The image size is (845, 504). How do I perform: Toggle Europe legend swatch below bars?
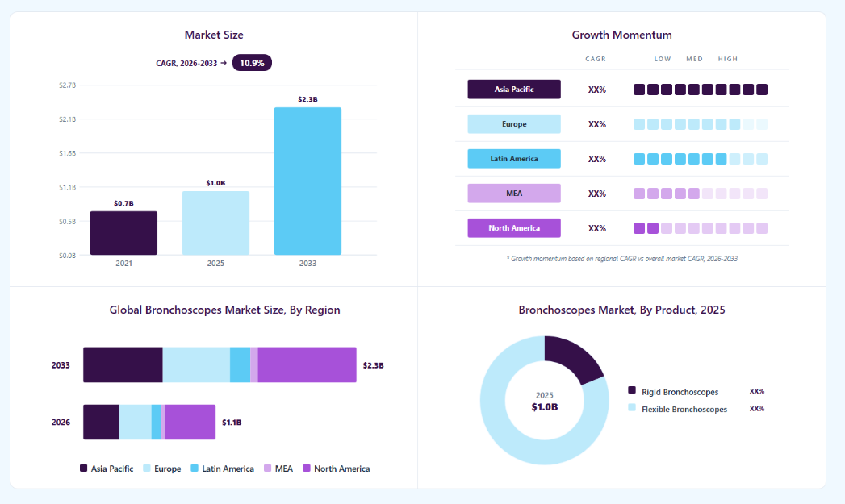pyautogui.click(x=147, y=469)
